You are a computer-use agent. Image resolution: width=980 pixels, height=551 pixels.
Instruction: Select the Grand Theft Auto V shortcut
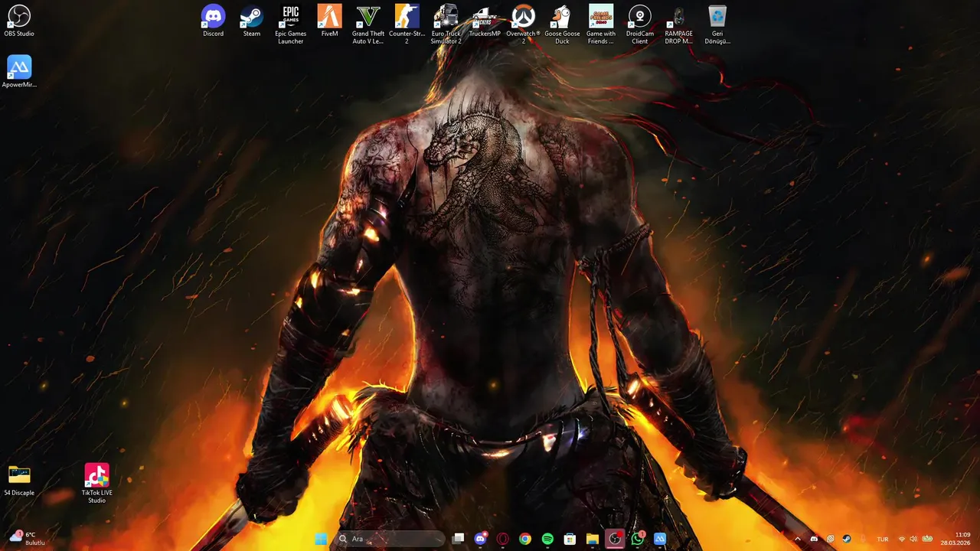coord(368,24)
